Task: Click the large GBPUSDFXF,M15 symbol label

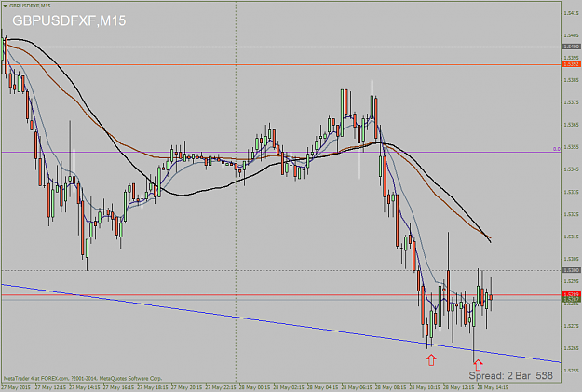Action: (x=69, y=20)
